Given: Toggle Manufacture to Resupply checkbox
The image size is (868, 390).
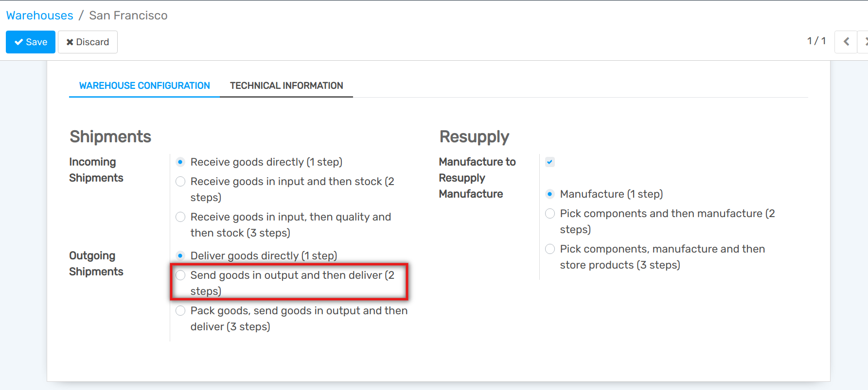Looking at the screenshot, I should 550,162.
